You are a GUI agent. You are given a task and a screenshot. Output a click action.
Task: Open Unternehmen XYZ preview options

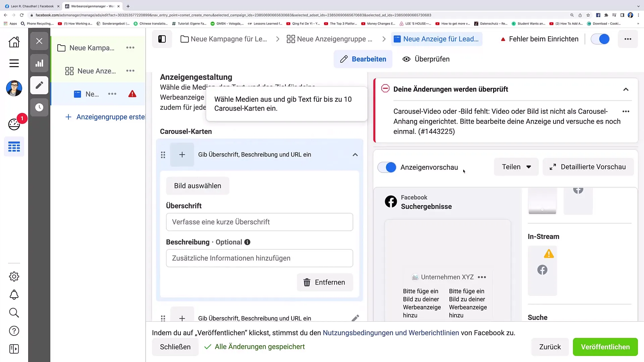(482, 277)
